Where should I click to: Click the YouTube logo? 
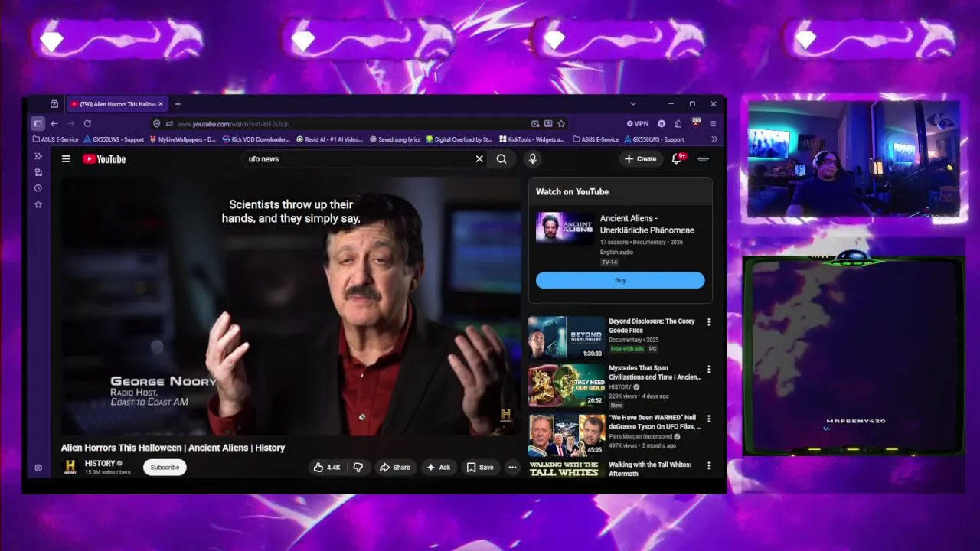click(104, 159)
